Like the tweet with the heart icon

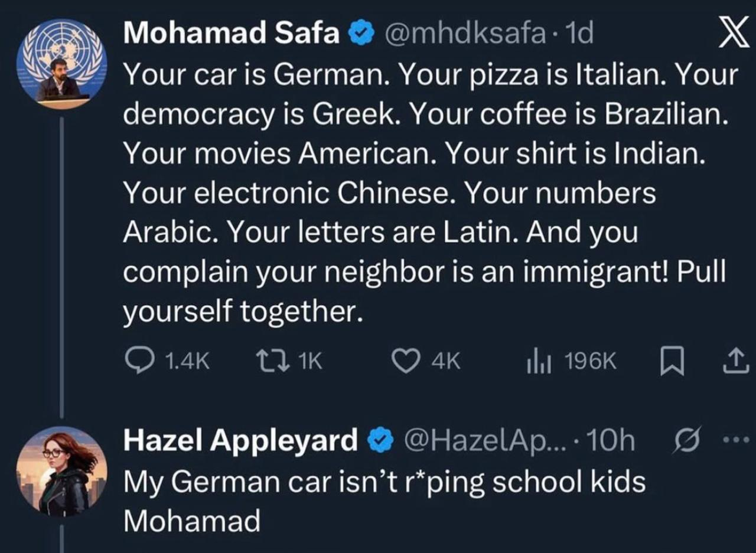(x=405, y=361)
